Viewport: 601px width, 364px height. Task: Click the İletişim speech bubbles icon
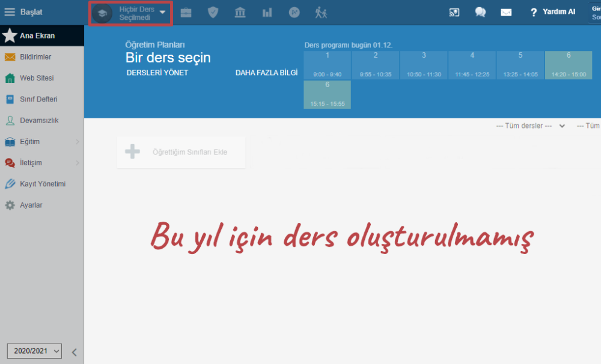(x=10, y=163)
